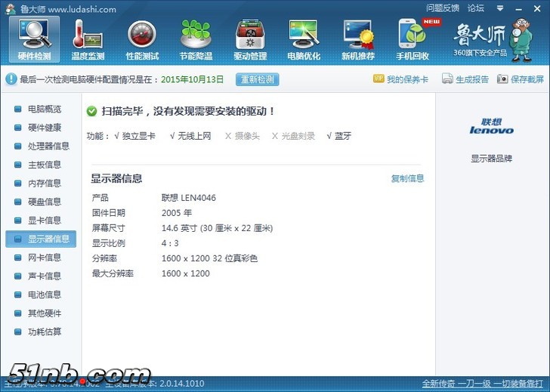Go to 电池信息 in the sidebar
This screenshot has width=550, height=392.
(x=45, y=295)
